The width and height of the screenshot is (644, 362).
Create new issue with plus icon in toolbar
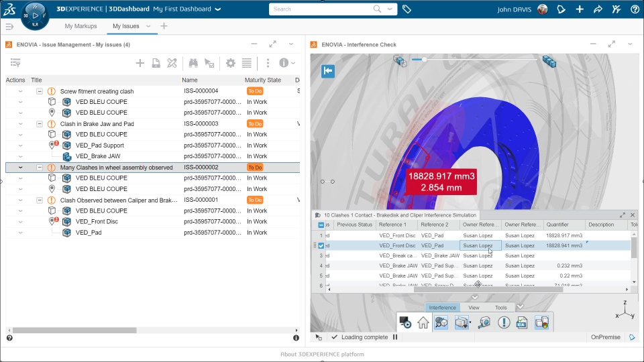coord(140,63)
